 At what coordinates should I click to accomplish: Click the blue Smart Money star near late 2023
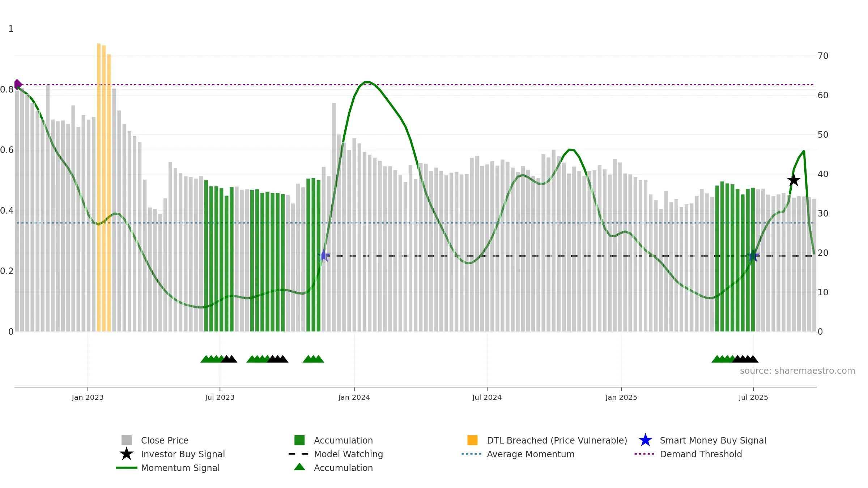[x=324, y=256]
